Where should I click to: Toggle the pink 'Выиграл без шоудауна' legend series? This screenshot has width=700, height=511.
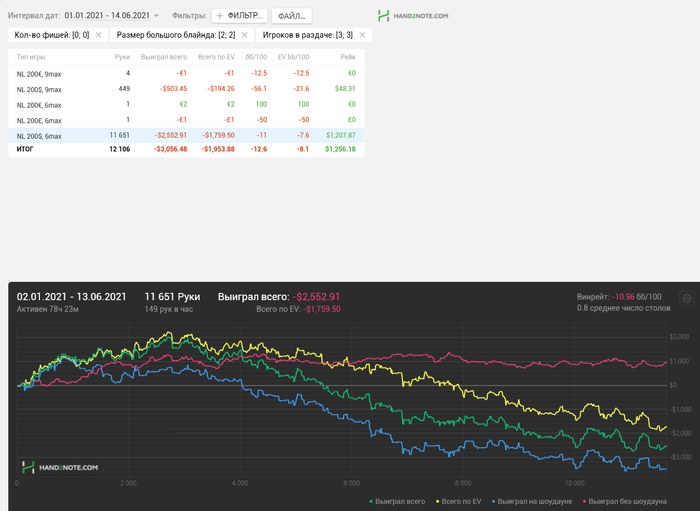pyautogui.click(x=625, y=502)
